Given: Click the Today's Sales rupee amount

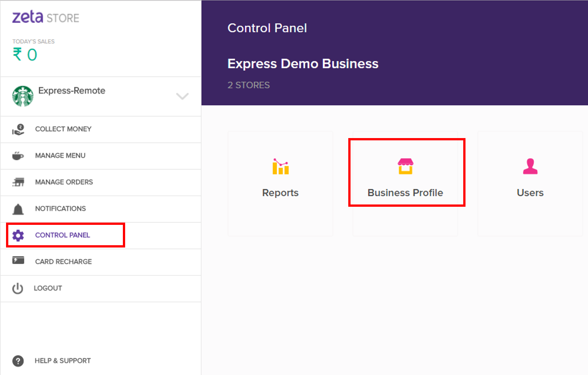Looking at the screenshot, I should (x=25, y=55).
